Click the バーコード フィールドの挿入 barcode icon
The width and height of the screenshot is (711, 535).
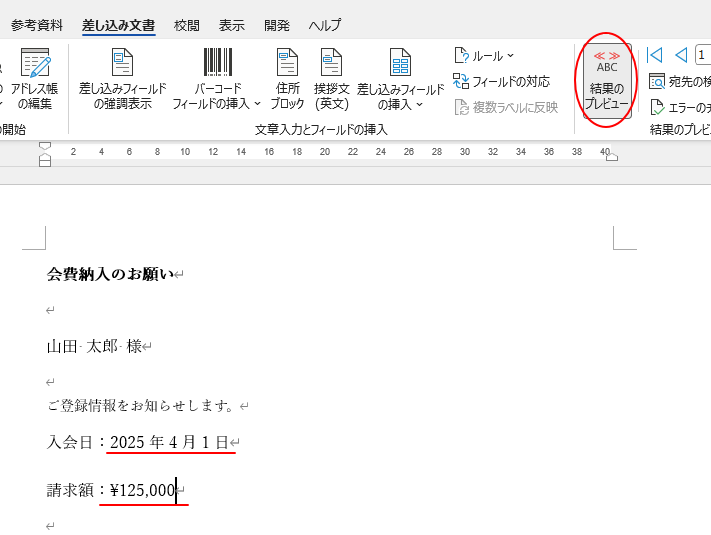(x=218, y=62)
